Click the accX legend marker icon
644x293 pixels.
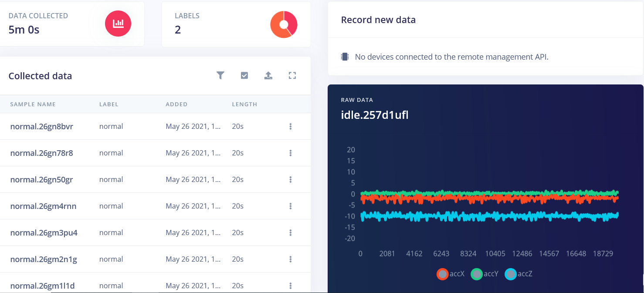click(443, 274)
